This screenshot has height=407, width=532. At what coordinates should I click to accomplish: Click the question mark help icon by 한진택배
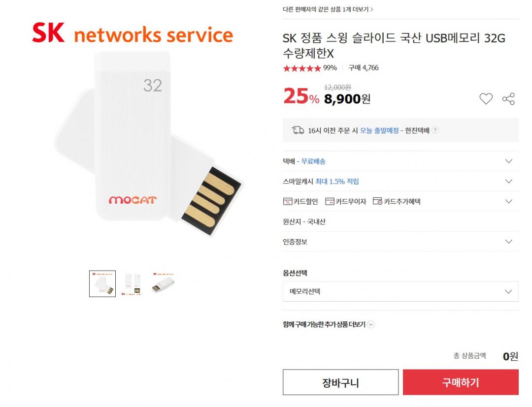click(435, 130)
